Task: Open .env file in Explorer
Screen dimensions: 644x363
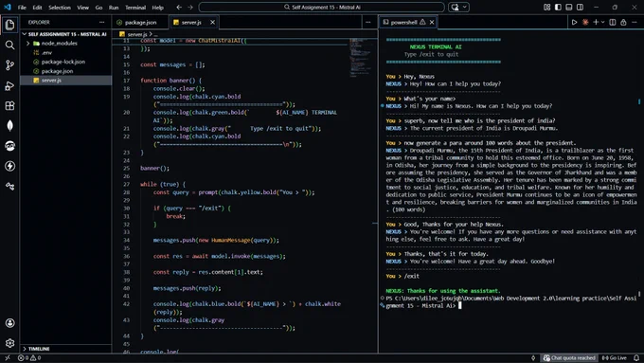Action: (x=65, y=53)
